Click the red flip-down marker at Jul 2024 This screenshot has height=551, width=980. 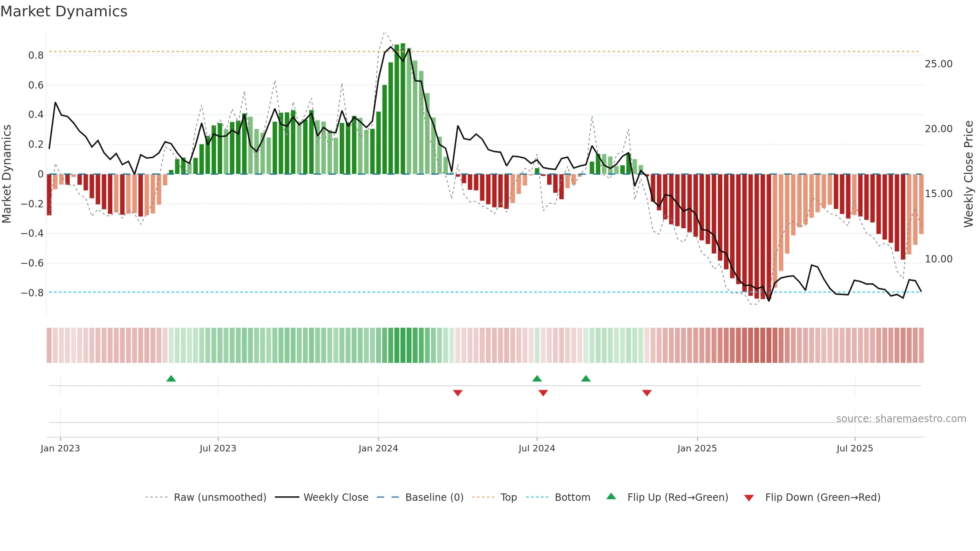click(x=543, y=393)
